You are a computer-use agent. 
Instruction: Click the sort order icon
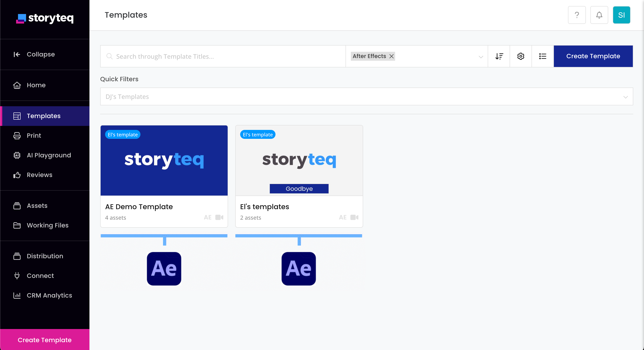[x=499, y=56]
